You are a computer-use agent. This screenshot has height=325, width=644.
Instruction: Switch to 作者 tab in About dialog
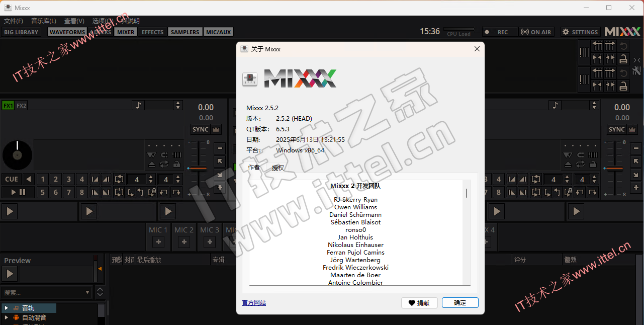[254, 168]
